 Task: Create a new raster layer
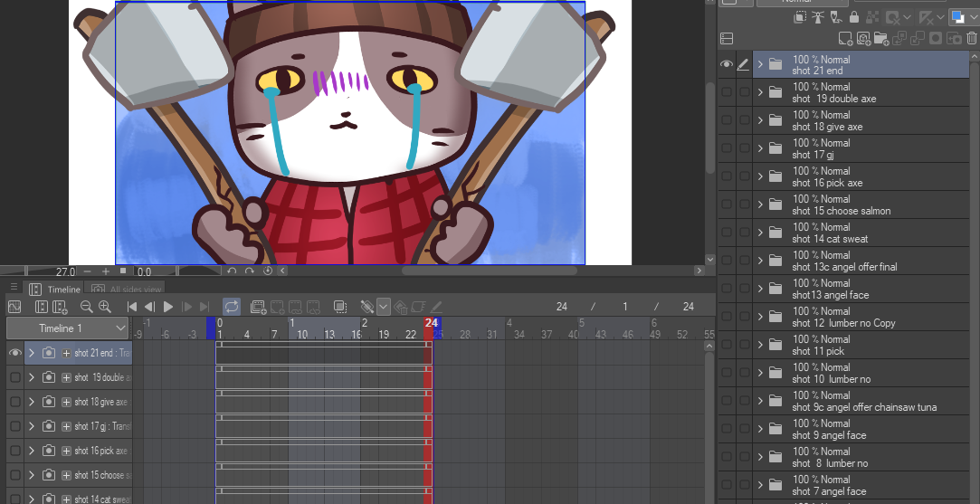click(844, 38)
